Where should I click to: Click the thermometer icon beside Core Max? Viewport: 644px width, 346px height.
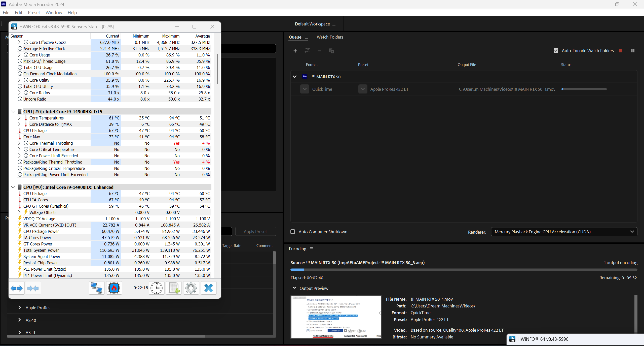[20, 137]
